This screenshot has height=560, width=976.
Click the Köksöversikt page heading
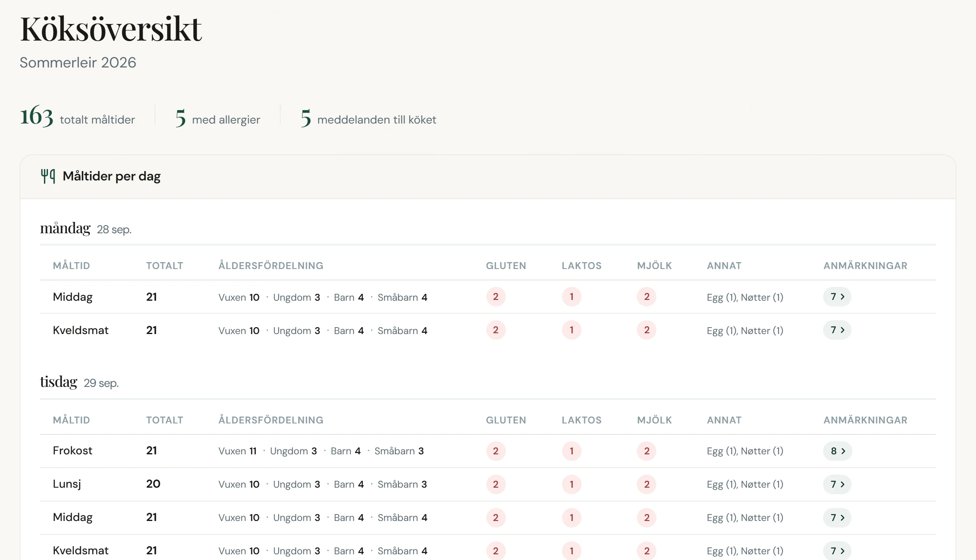pos(111,29)
